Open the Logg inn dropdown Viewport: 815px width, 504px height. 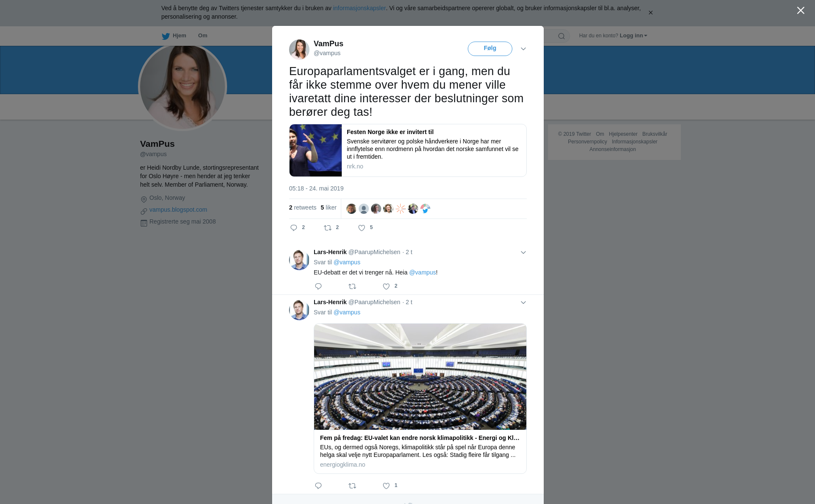(633, 36)
